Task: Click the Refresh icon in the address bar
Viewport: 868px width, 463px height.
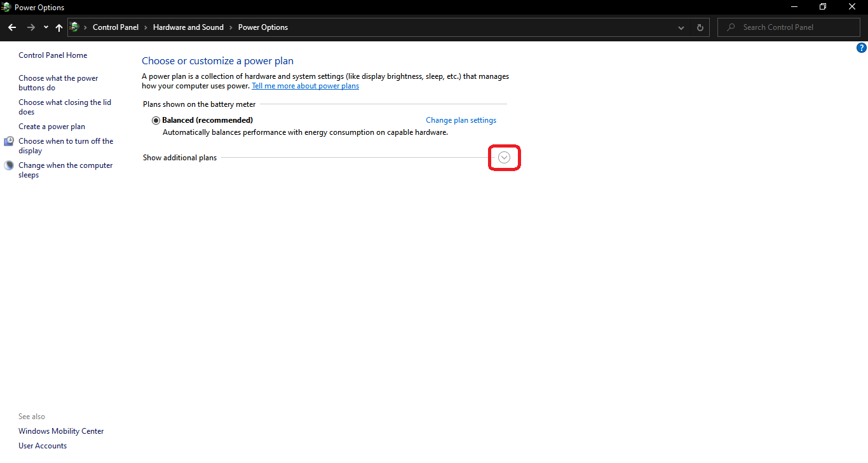Action: click(x=700, y=27)
